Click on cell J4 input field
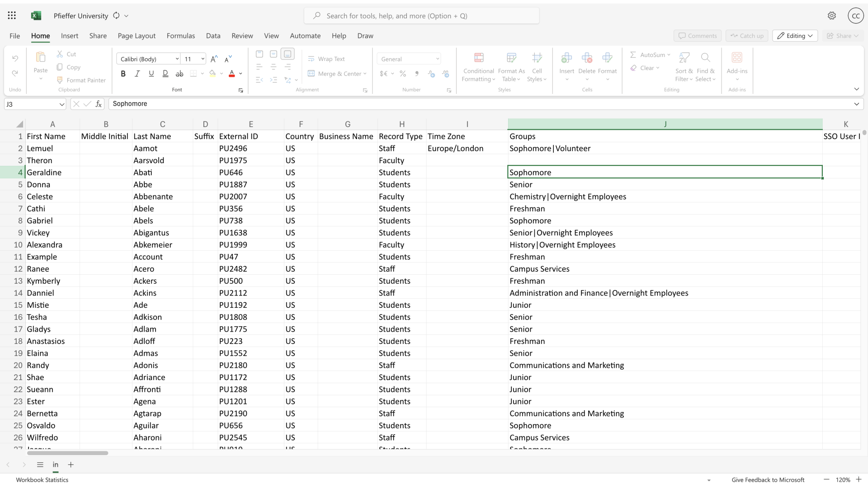The image size is (868, 488). tap(665, 172)
